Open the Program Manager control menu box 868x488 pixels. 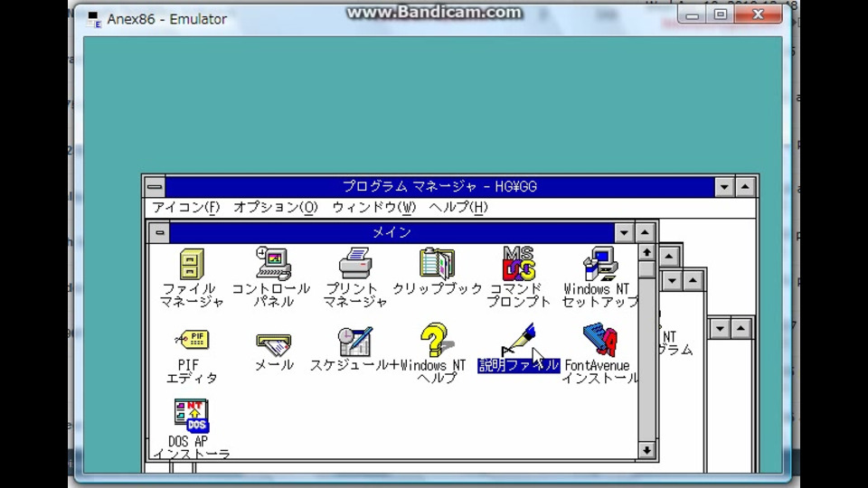155,187
